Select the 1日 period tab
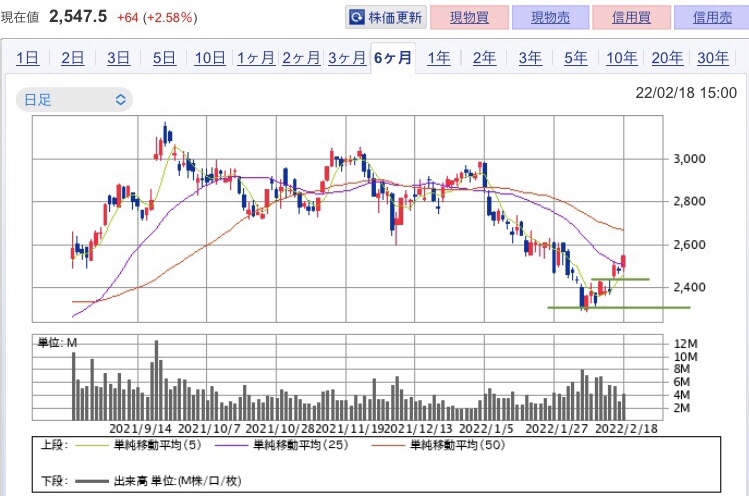 pyautogui.click(x=27, y=58)
